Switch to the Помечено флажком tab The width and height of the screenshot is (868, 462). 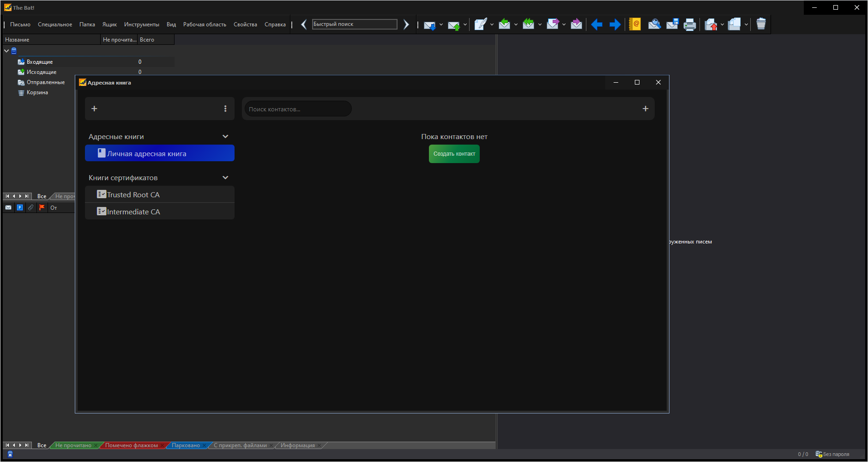coord(132,445)
